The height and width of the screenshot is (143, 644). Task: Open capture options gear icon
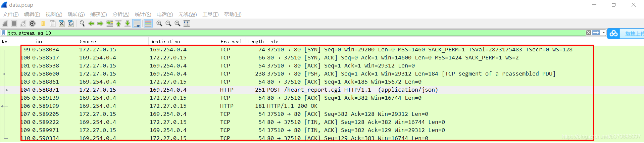[x=32, y=23]
